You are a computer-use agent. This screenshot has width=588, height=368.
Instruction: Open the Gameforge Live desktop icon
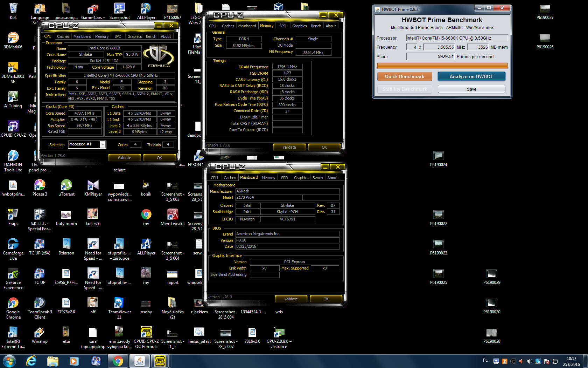13,249
